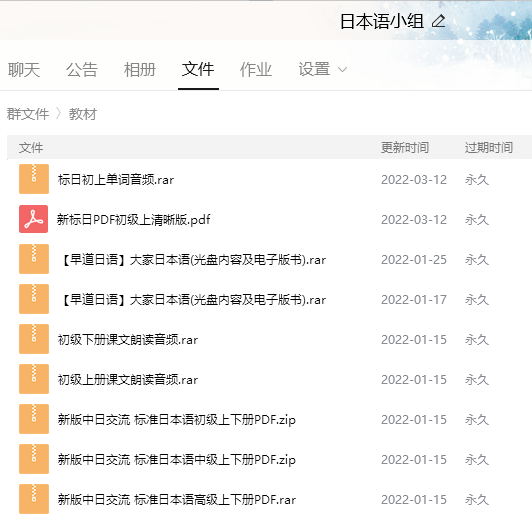Select the 大家日本语 rar dated 2022-01-17
This screenshot has height=532, width=532.
[x=193, y=300]
